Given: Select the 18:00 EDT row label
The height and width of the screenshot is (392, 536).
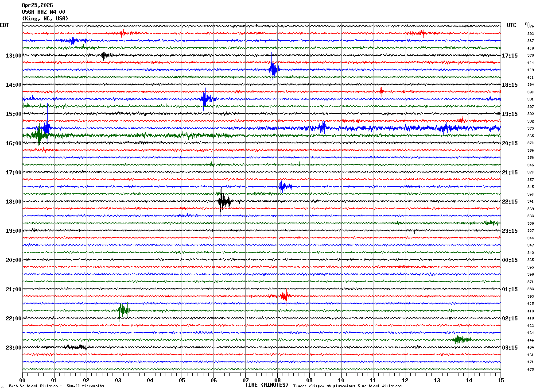Looking at the screenshot, I should pos(14,202).
